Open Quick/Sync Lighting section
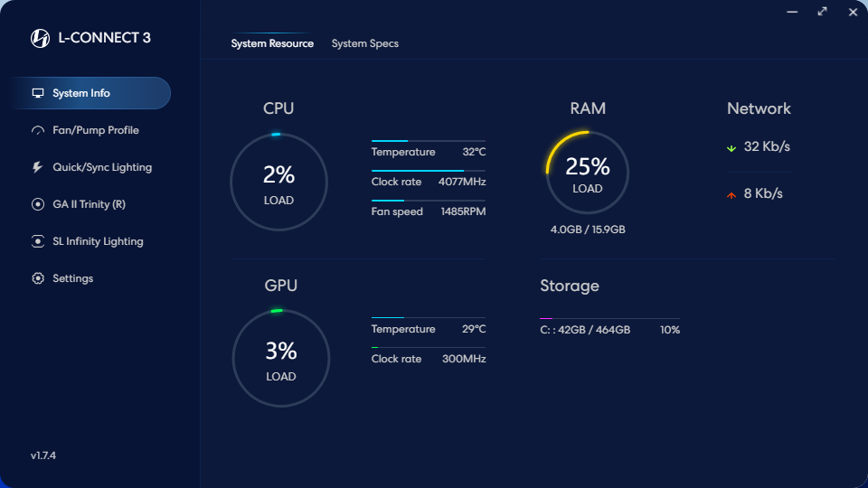Screen dimensions: 868x488 [101, 167]
